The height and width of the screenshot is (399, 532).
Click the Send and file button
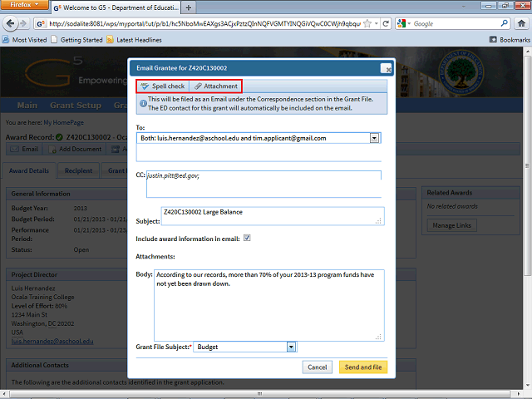click(363, 367)
